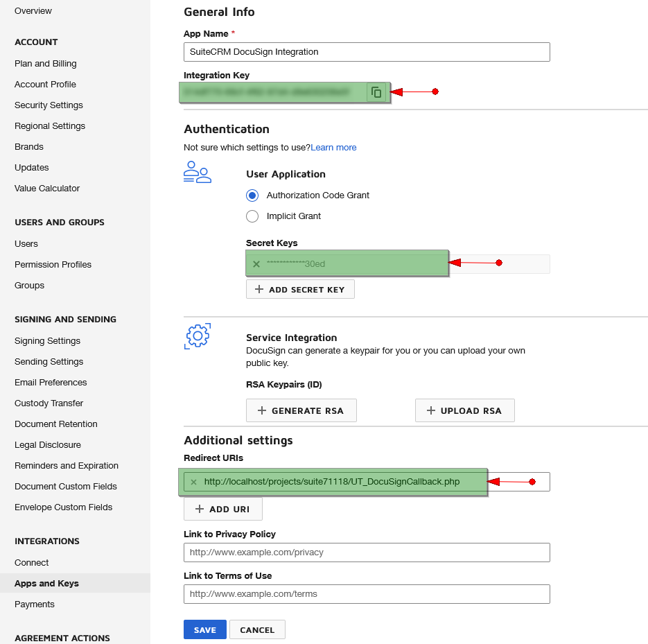Go to Email Preferences
Screen dimensions: 648x644
[51, 383]
